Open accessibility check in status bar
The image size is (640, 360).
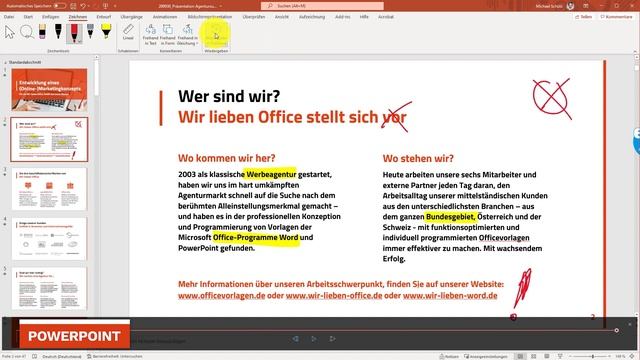point(115,356)
